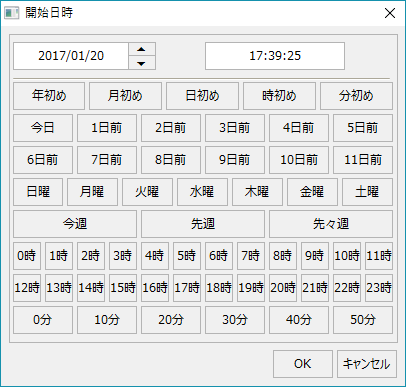Select the 今週 button

(75, 224)
